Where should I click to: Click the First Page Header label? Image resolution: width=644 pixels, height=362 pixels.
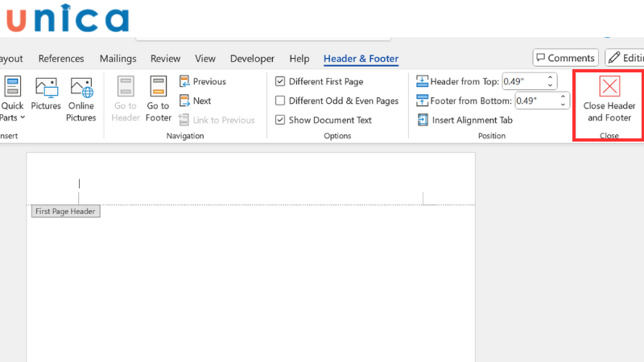(65, 212)
